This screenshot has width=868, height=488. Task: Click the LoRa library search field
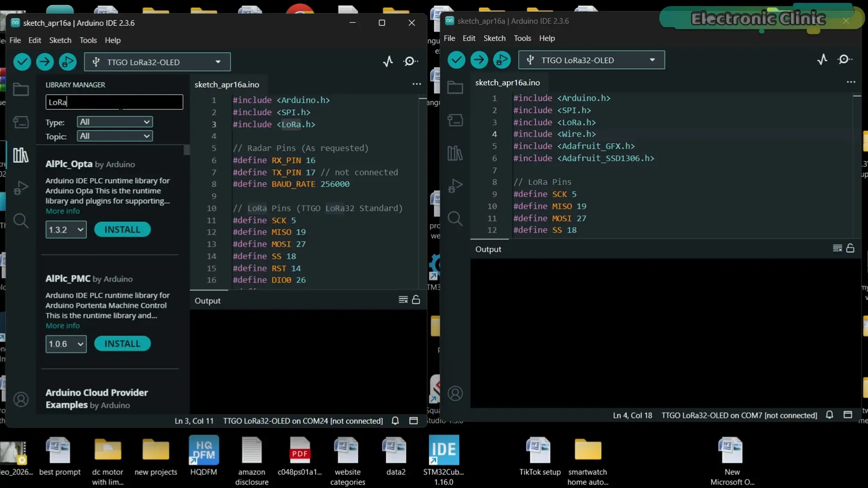coord(114,102)
